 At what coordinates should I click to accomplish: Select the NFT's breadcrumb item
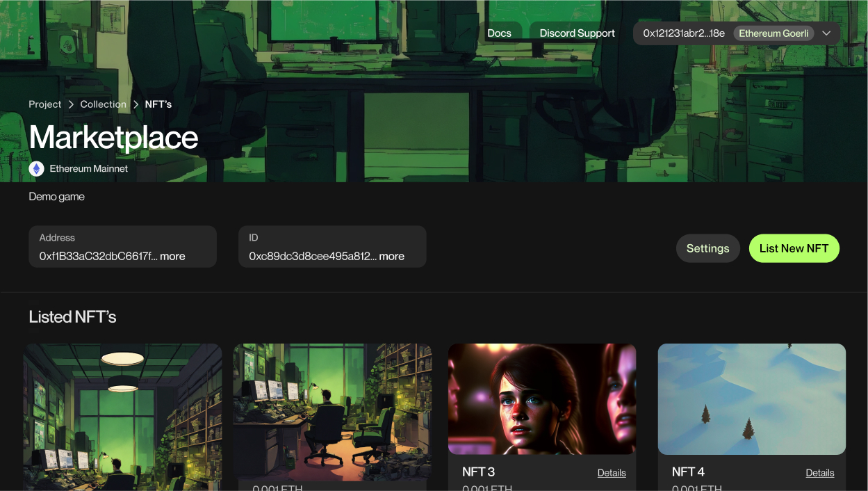158,104
